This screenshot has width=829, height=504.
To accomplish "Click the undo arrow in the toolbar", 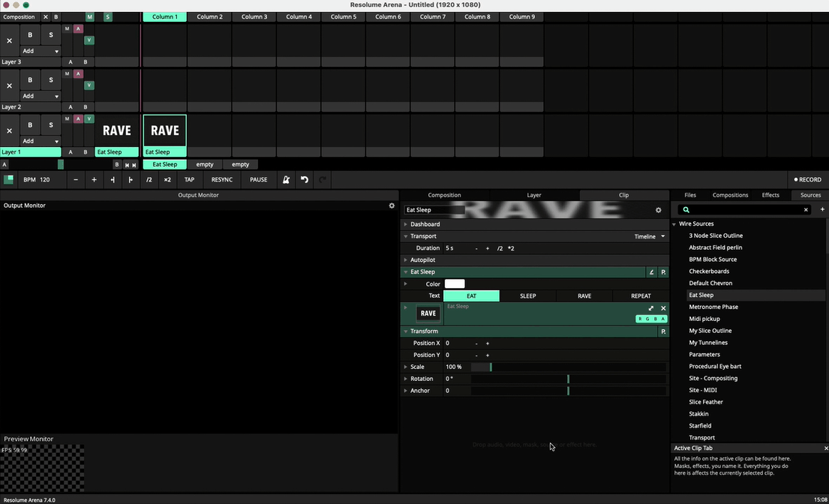I will [x=305, y=180].
